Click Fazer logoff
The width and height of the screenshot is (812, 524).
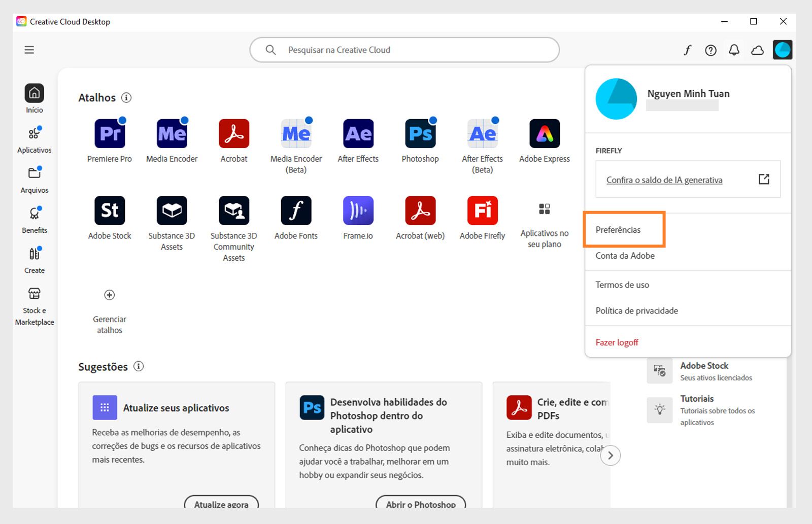pos(617,342)
